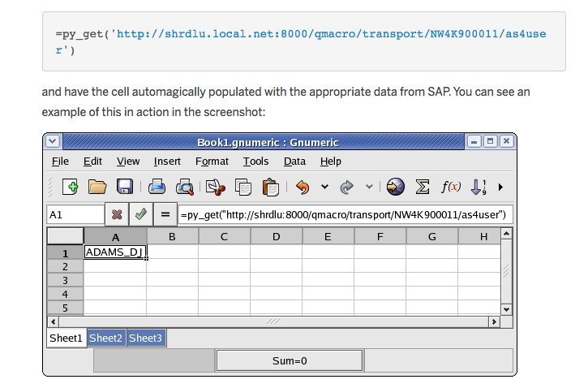Open a file using folder icon
Screen dimensions: 588x388
point(97,187)
